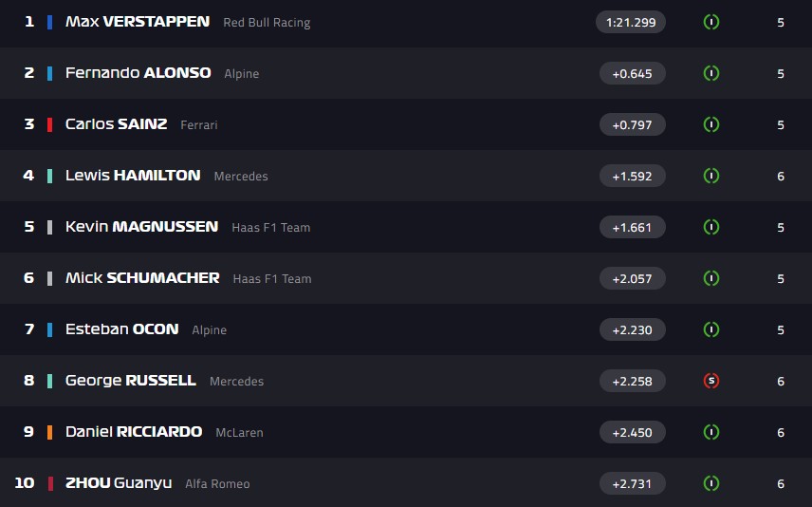The width and height of the screenshot is (812, 507).
Task: Click Hamilton's green tyre compound icon
Action: click(x=710, y=176)
